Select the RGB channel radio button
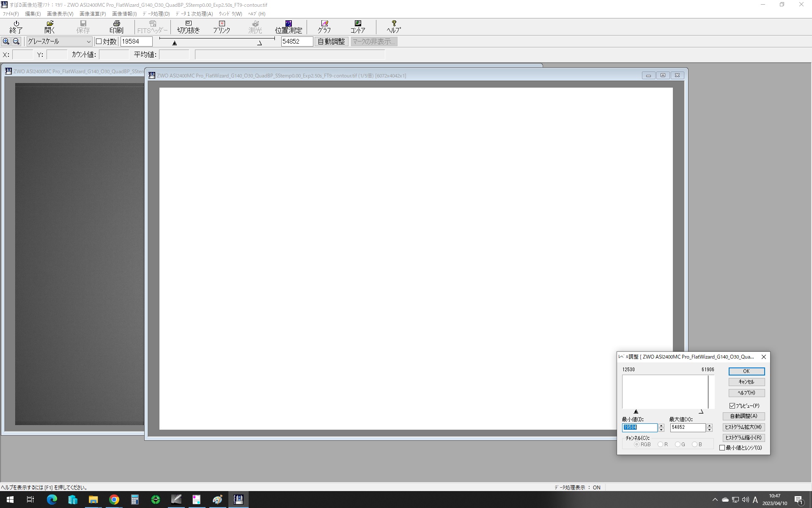This screenshot has width=812, height=508. click(x=636, y=444)
